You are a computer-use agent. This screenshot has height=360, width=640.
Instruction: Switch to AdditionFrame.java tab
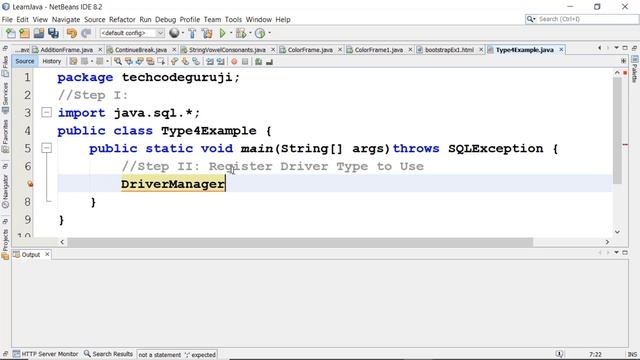pos(66,50)
